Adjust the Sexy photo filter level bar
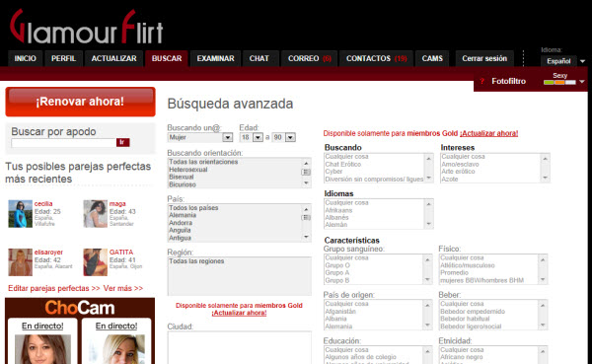The height and width of the screenshot is (364, 592). coord(559,82)
